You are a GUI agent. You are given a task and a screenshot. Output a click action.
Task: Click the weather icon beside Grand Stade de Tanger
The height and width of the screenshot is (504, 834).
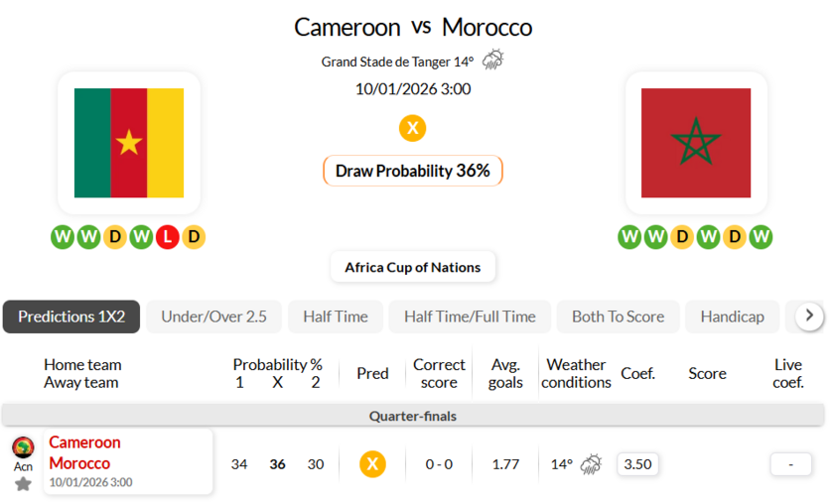(492, 61)
